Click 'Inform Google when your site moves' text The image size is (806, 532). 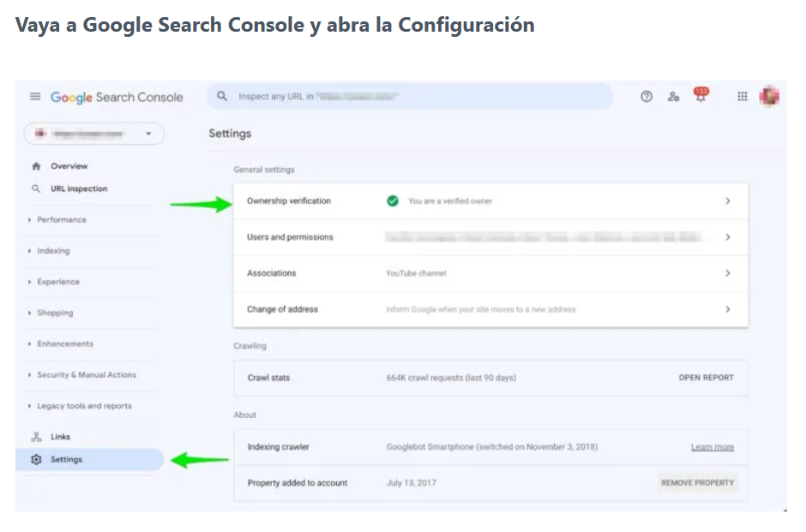pos(481,309)
